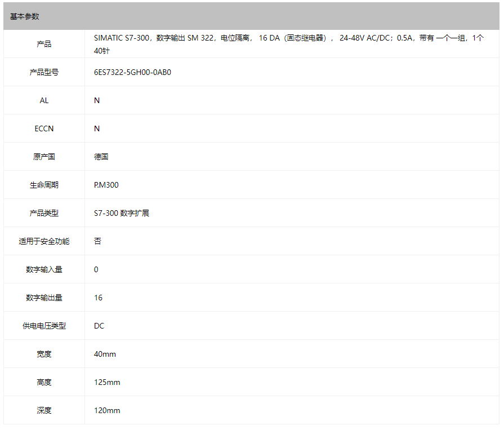This screenshot has height=430, width=504.
Task: Select the 产品型号 label cell
Action: point(44,72)
